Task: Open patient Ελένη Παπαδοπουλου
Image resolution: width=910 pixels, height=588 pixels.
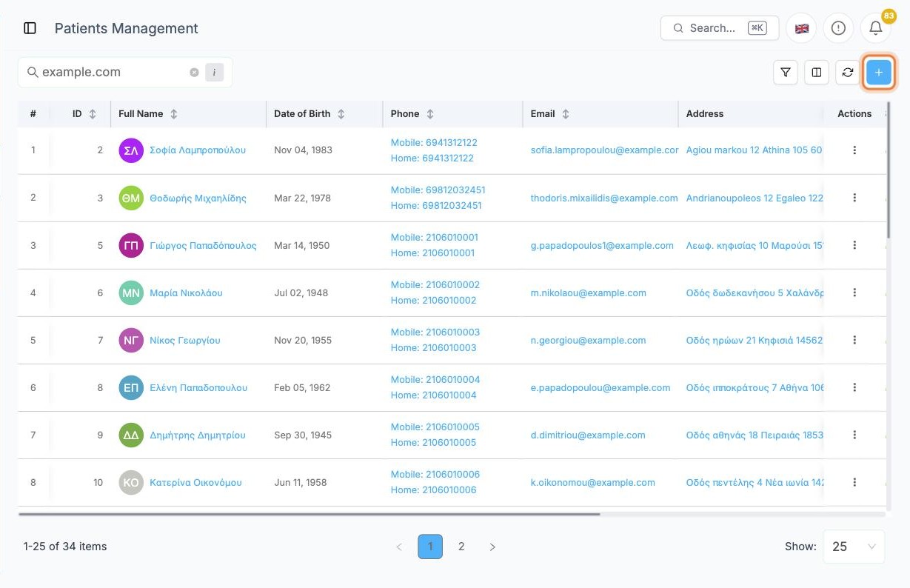Action: tap(198, 387)
